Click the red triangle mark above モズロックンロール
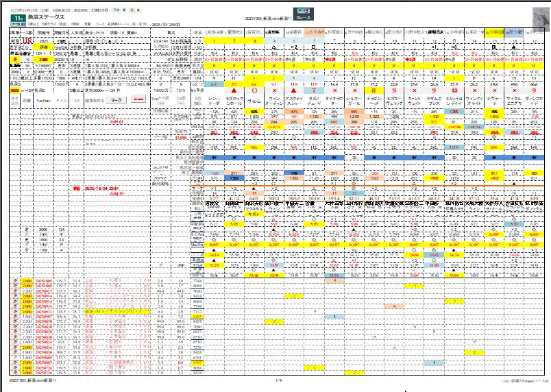The image size is (551, 392). coord(234,90)
